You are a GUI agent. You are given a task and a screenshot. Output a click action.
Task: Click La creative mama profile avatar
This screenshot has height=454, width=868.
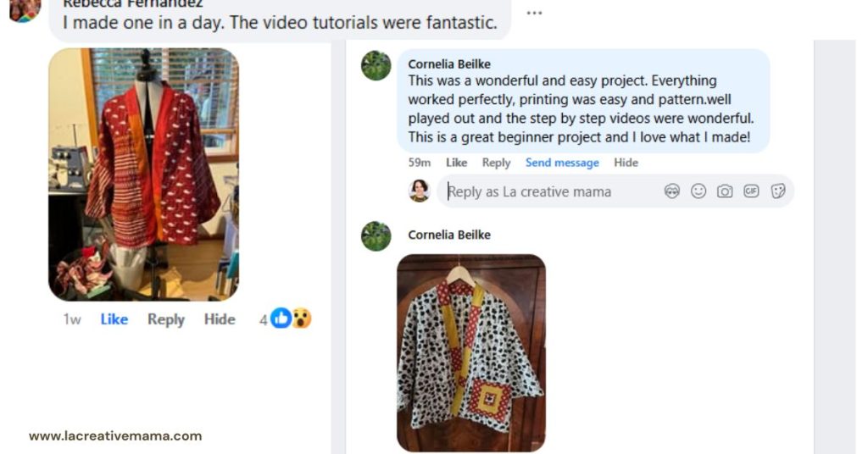tap(420, 191)
